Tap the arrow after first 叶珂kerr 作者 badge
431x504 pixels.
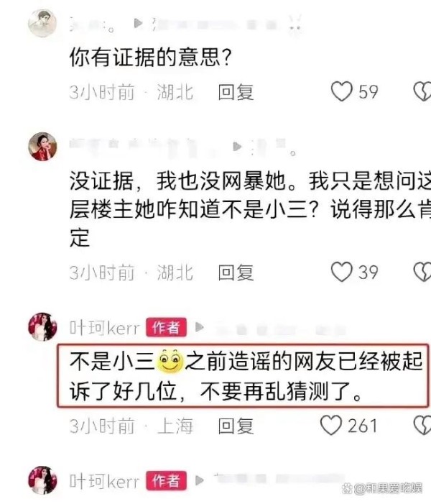pos(200,327)
